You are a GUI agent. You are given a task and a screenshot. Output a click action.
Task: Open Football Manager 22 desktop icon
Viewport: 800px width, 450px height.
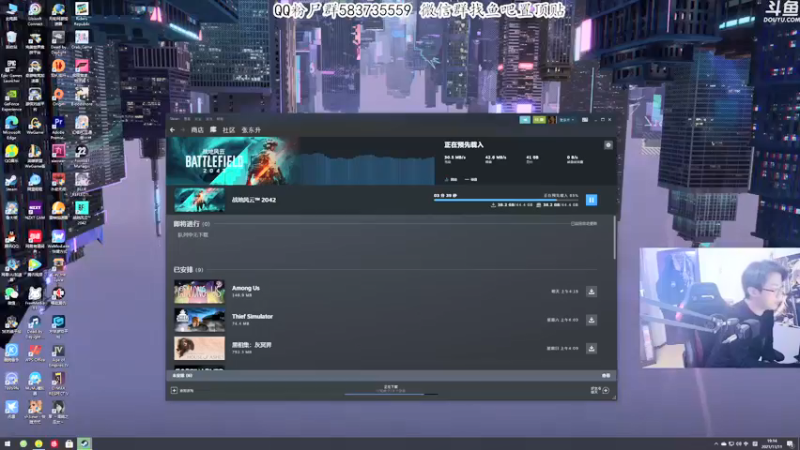coord(82,156)
